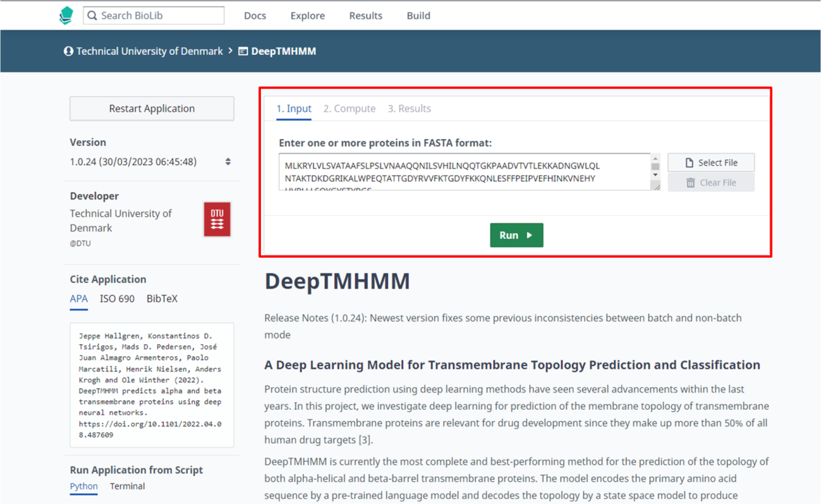Click the BioLib logo icon
821x504 pixels.
tap(66, 16)
